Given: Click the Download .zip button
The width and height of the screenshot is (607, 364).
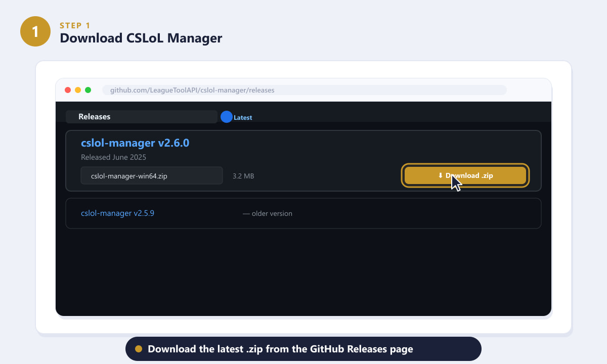Looking at the screenshot, I should tap(465, 175).
